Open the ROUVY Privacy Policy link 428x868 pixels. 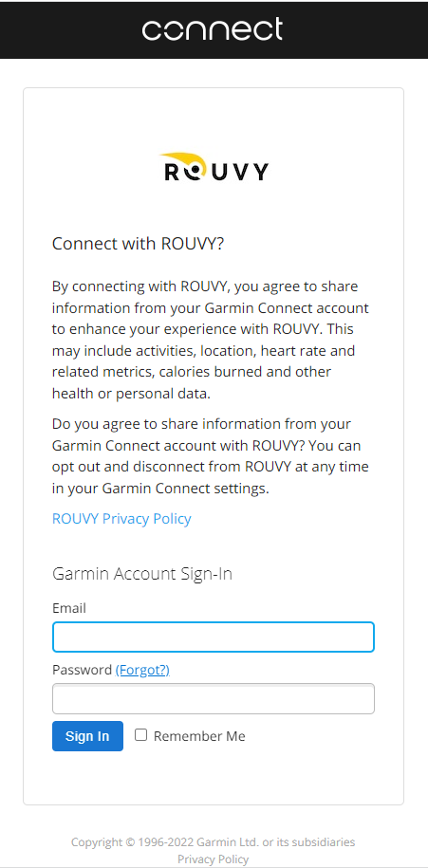[121, 519]
